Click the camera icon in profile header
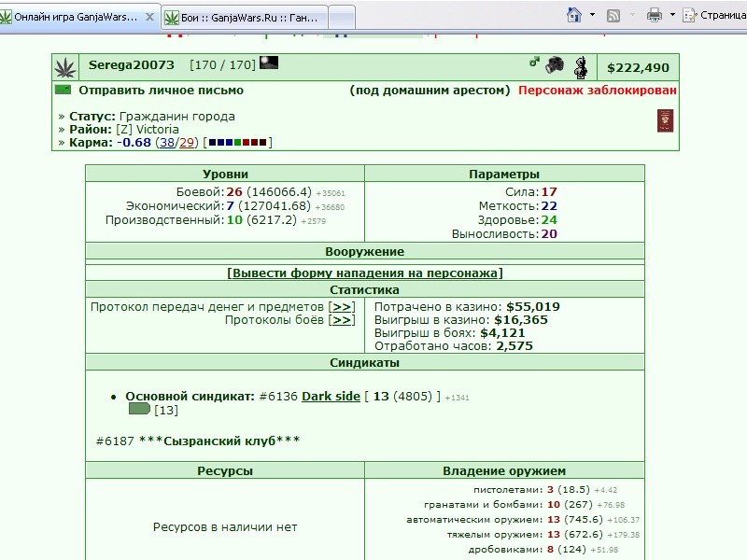 [555, 64]
